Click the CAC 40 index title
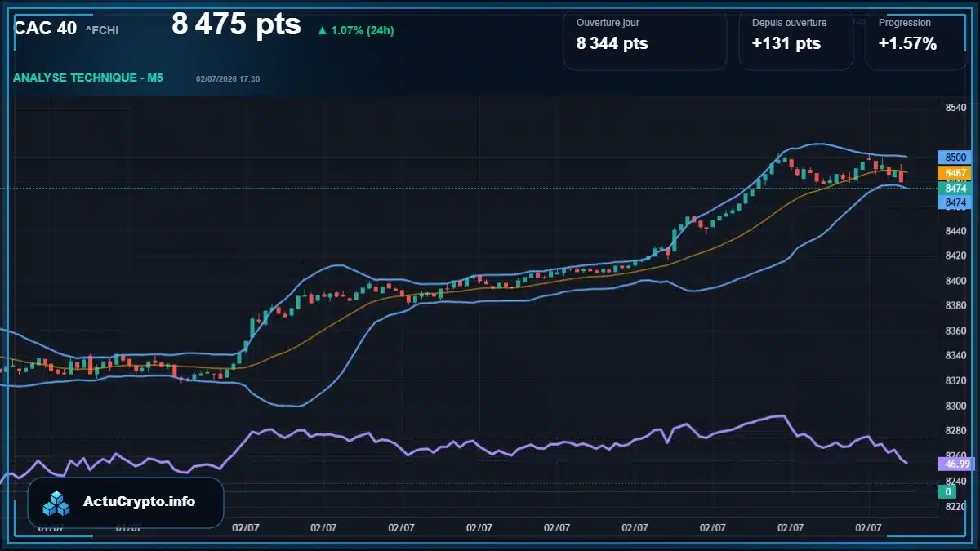 click(x=46, y=28)
